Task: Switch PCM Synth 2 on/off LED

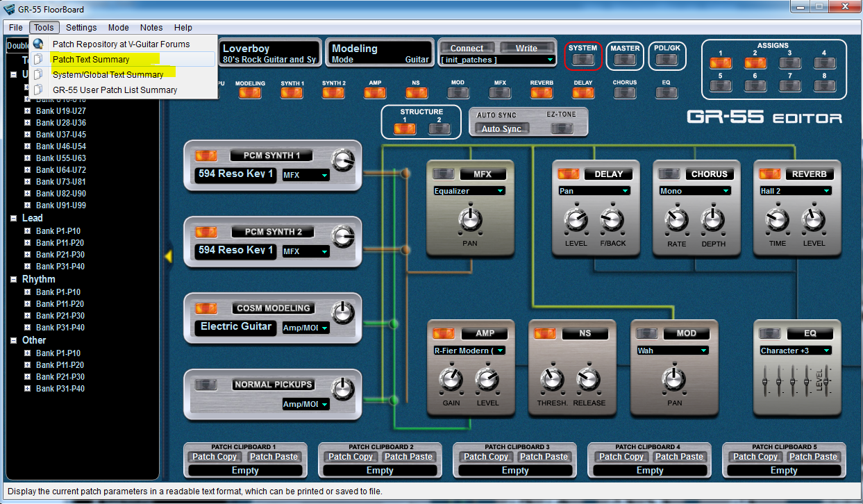Action: point(206,232)
